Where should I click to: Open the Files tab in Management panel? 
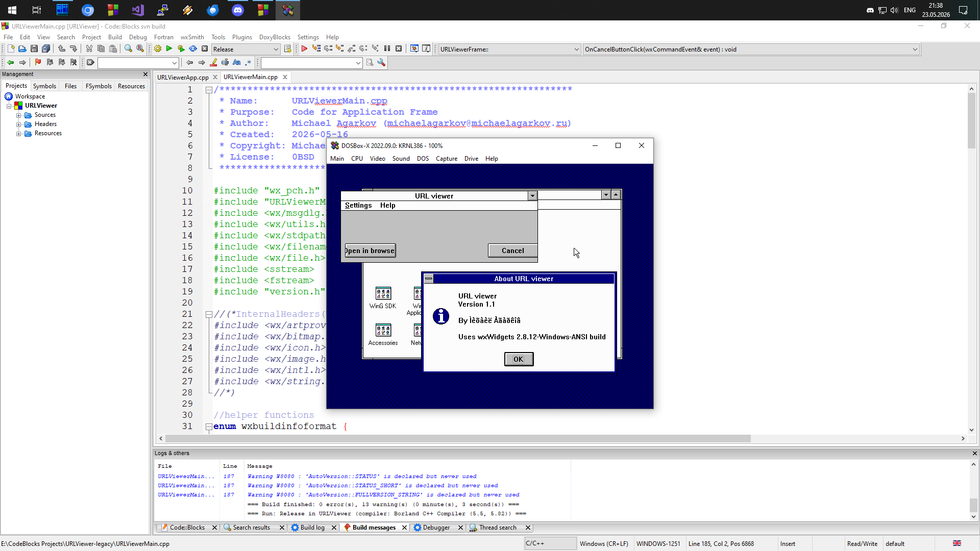pos(70,86)
